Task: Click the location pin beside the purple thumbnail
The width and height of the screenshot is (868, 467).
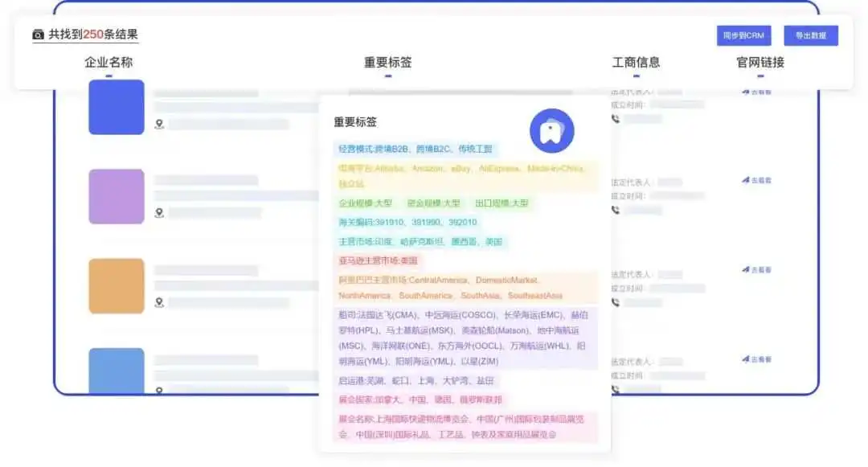Action: click(159, 213)
